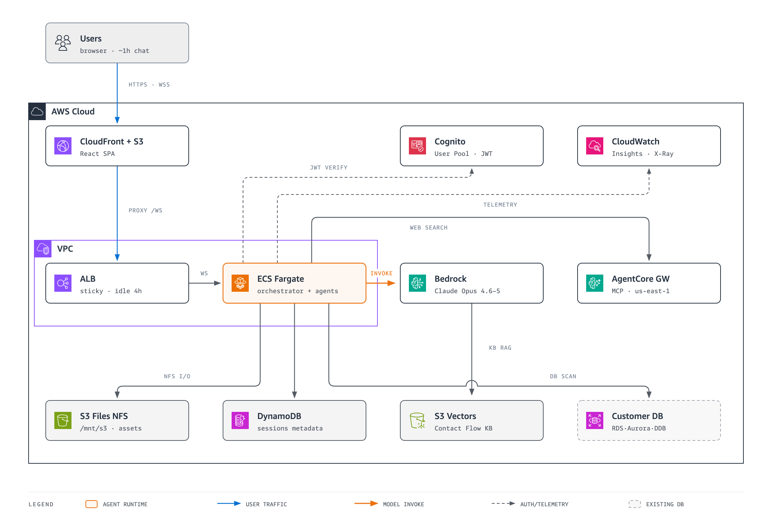This screenshot has width=772, height=532.
Task: Click the Auth/Telemetry dashed arrow legend
Action: pos(504,503)
